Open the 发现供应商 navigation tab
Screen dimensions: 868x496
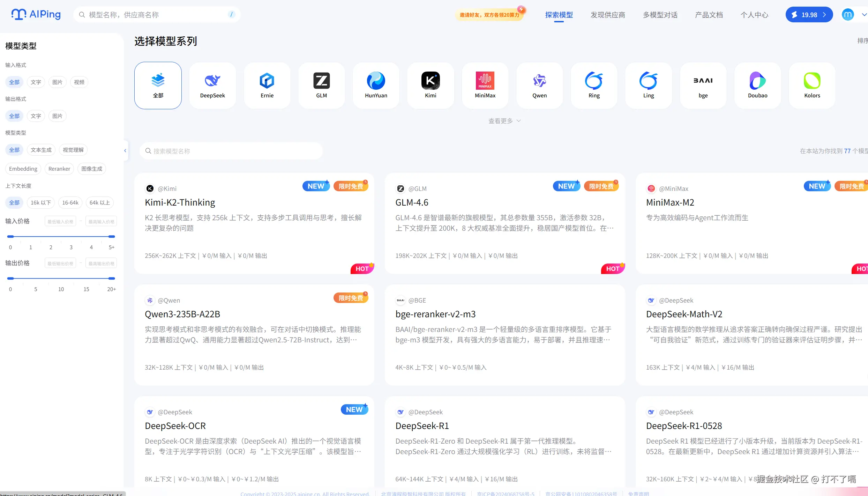tap(607, 15)
